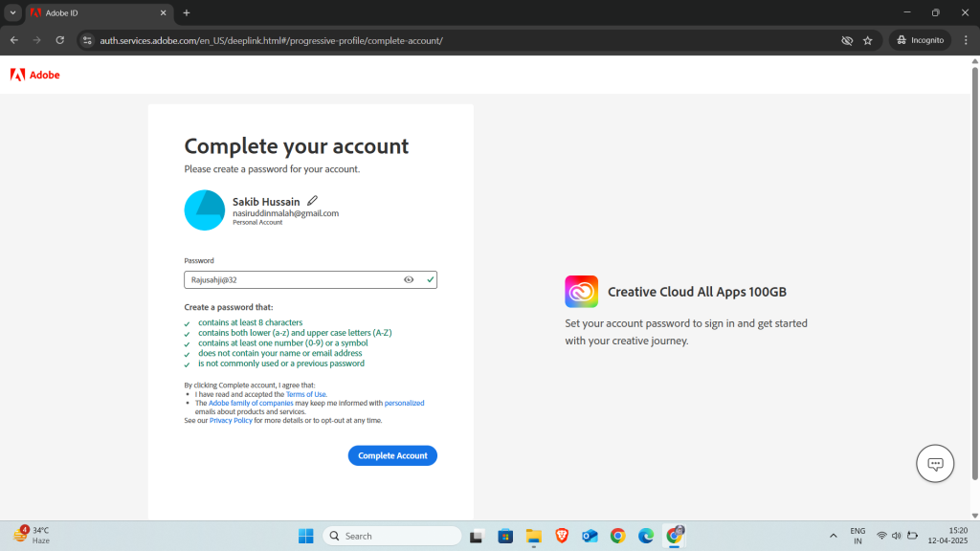This screenshot has width=980, height=551.
Task: Go forward with browser arrow
Action: [x=37, y=40]
